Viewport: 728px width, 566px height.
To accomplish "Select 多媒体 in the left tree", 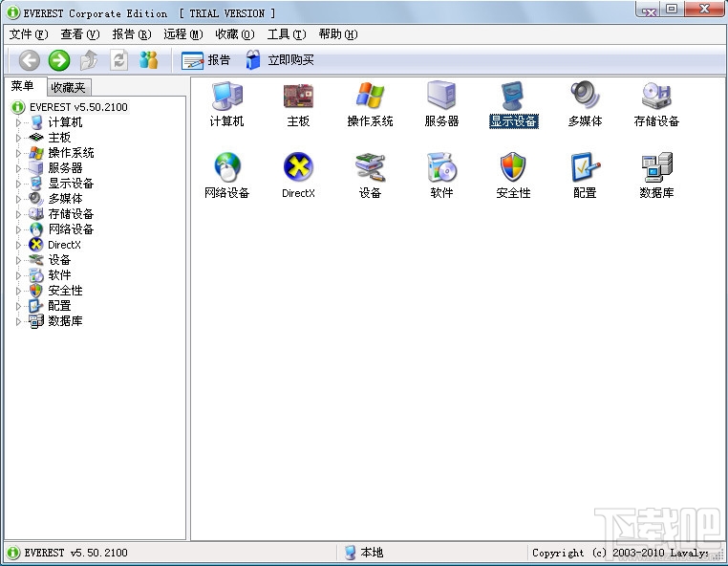I will (66, 200).
